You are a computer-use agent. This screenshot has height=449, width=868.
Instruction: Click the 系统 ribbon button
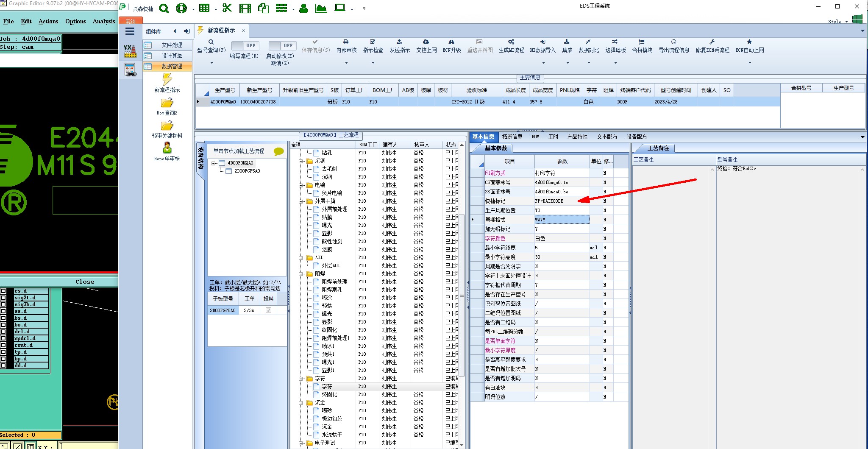pos(131,21)
